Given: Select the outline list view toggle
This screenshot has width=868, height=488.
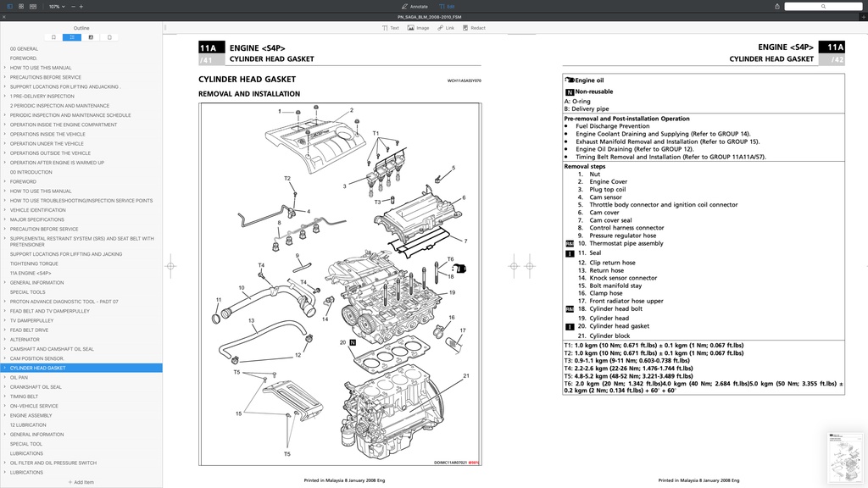Looking at the screenshot, I should tap(72, 37).
